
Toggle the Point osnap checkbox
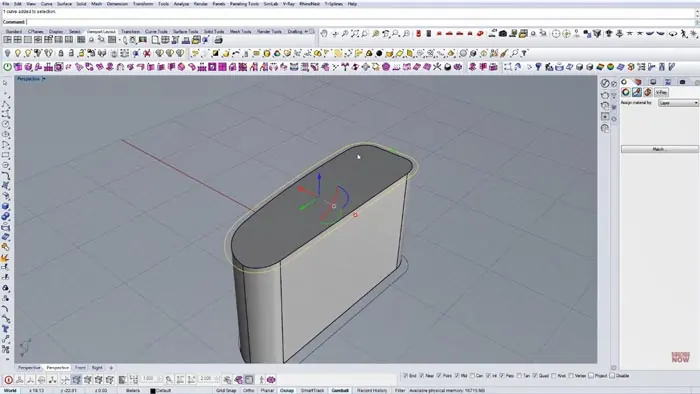point(439,376)
